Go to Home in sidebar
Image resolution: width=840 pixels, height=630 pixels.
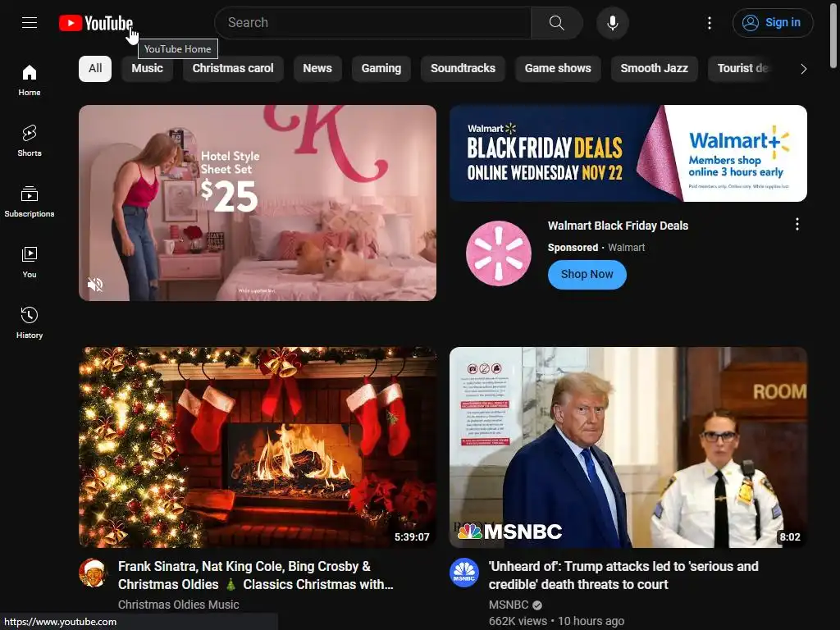pyautogui.click(x=30, y=80)
